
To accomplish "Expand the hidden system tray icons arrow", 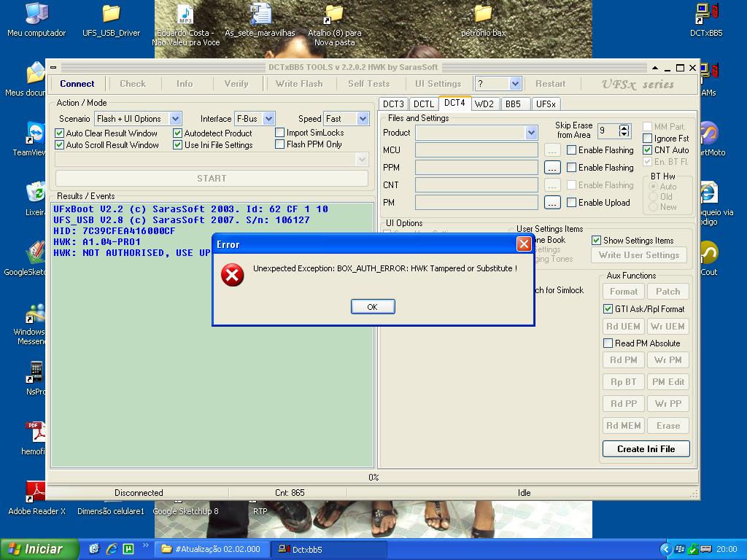I will click(665, 550).
